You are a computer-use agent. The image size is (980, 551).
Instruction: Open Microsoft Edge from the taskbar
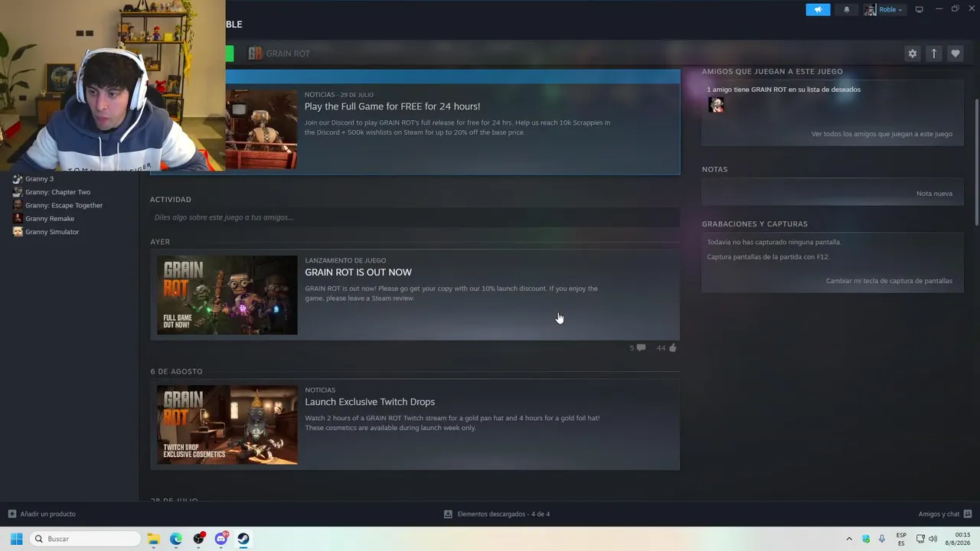tap(176, 539)
